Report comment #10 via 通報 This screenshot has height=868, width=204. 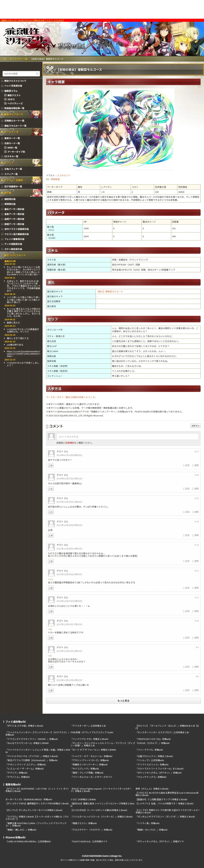tap(195, 638)
